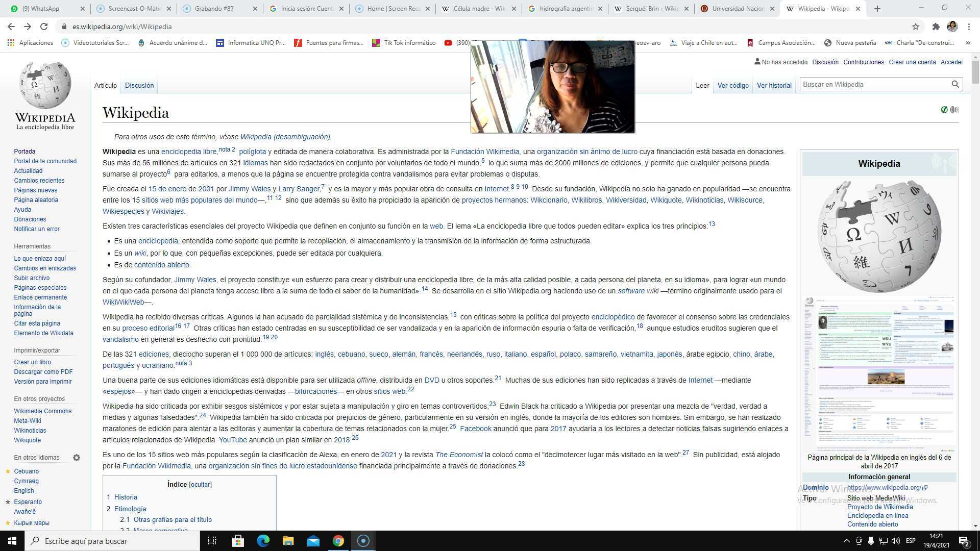
Task: Click the magnifier icon in Wikipedia search
Action: point(956,84)
